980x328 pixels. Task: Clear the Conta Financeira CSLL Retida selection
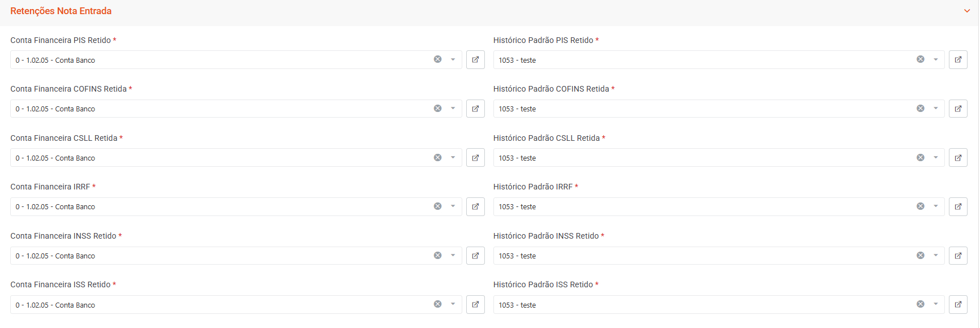click(437, 158)
